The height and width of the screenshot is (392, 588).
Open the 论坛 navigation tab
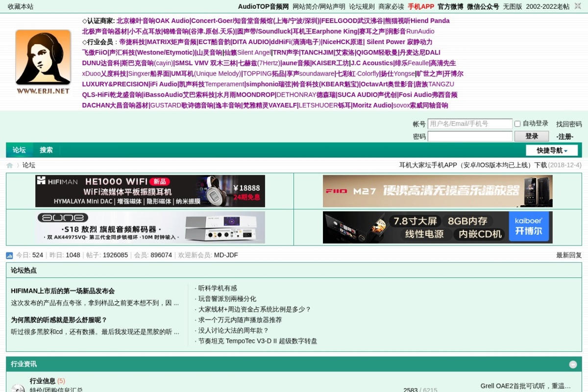[19, 150]
